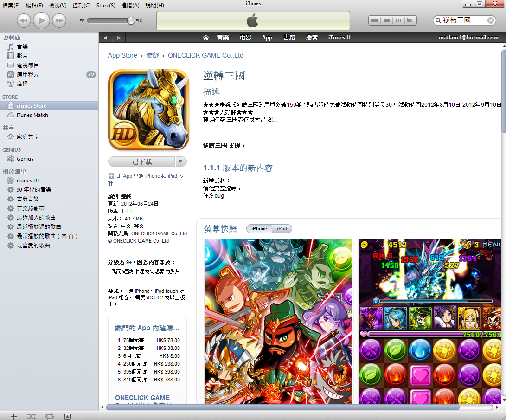
Task: Click the 逆轉三國 HD app icon
Action: 148,110
